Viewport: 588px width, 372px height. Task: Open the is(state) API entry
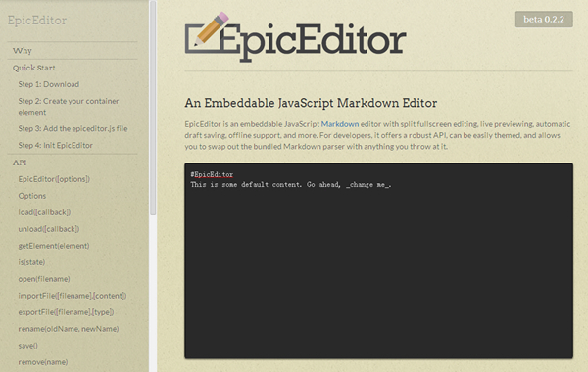[31, 262]
